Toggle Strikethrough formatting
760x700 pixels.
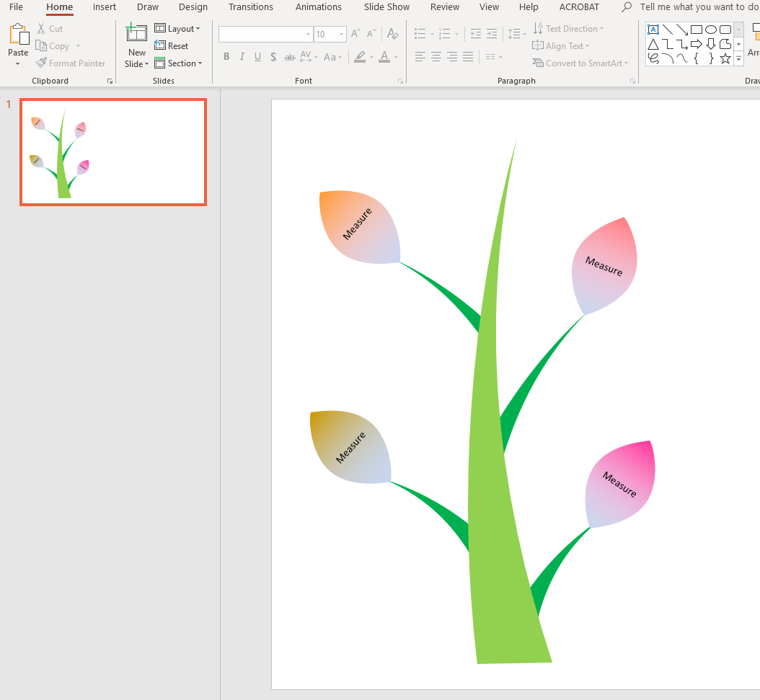(289, 57)
